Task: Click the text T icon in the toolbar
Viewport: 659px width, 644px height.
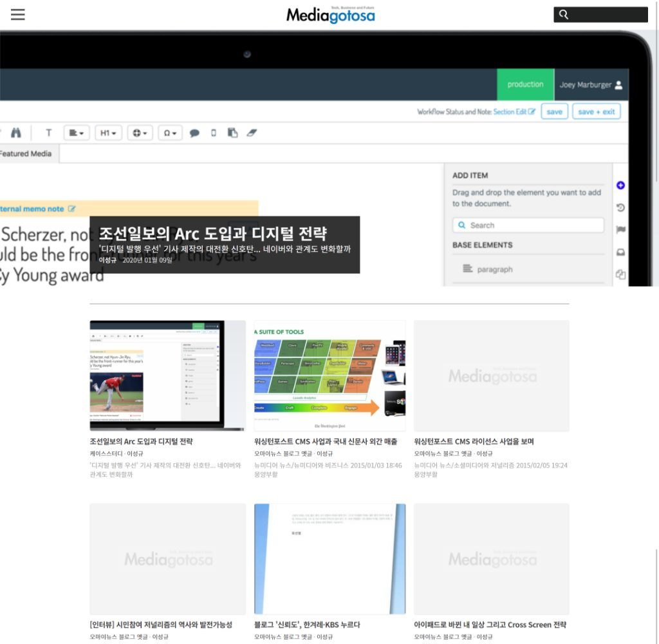Action: [48, 133]
